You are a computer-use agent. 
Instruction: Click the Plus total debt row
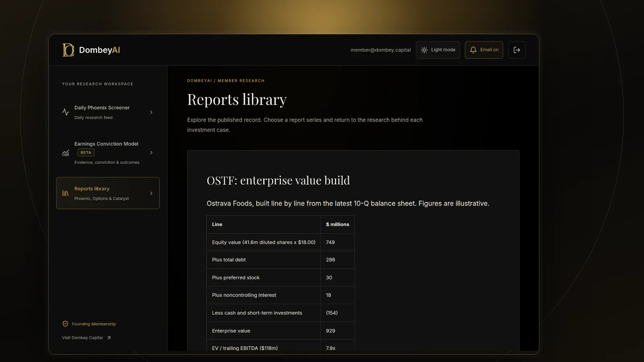tap(281, 260)
